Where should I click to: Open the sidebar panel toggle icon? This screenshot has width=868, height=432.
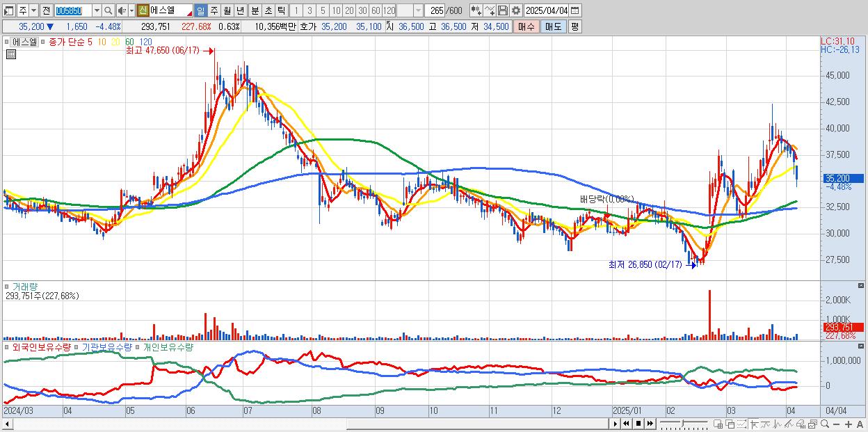(x=8, y=10)
